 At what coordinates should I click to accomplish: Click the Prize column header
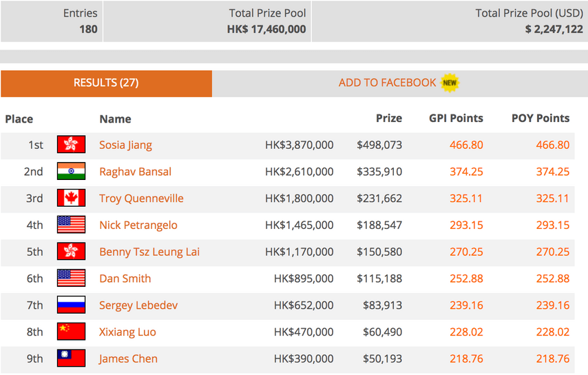[x=389, y=119]
